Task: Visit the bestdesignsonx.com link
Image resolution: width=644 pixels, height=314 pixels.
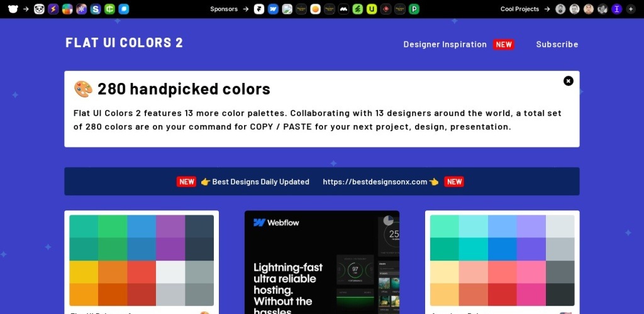Action: pos(375,181)
